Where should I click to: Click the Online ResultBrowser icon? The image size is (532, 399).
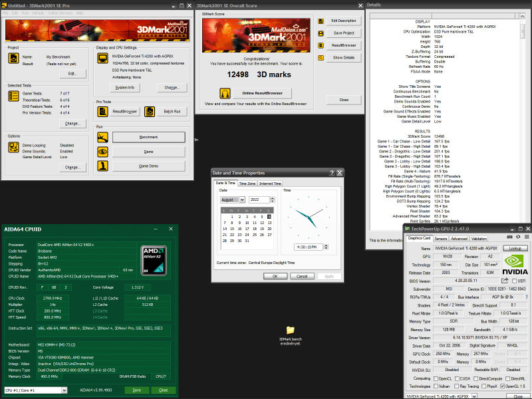pyautogui.click(x=225, y=93)
